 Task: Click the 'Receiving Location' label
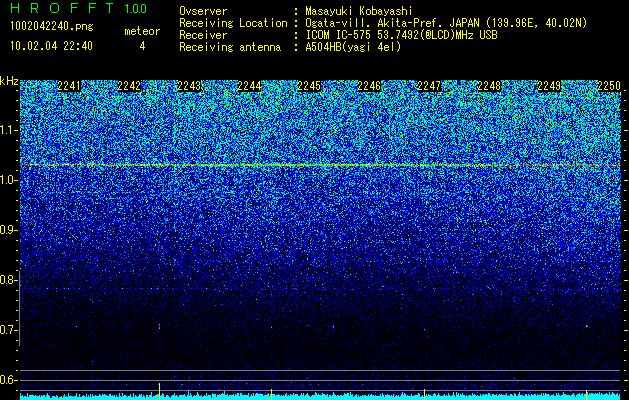[x=233, y=23]
